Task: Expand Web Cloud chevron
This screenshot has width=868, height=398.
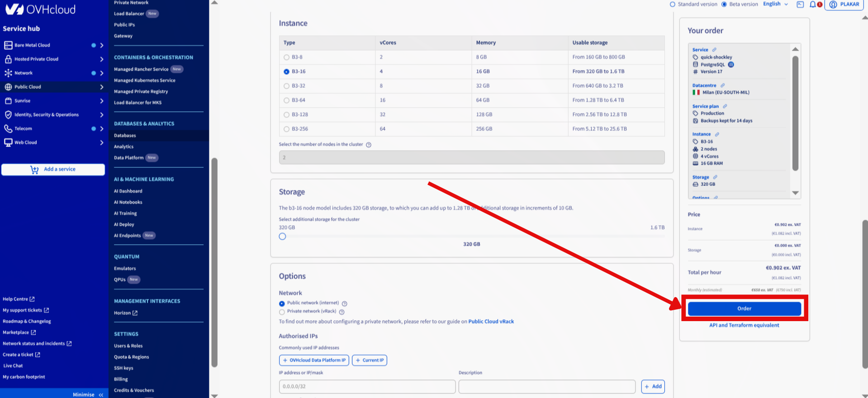Action: point(102,142)
